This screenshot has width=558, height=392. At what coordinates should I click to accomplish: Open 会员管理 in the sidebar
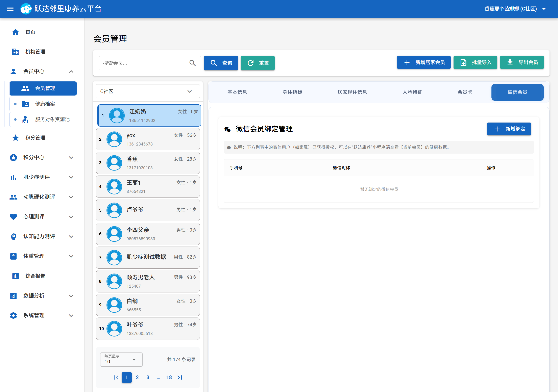[x=43, y=88]
